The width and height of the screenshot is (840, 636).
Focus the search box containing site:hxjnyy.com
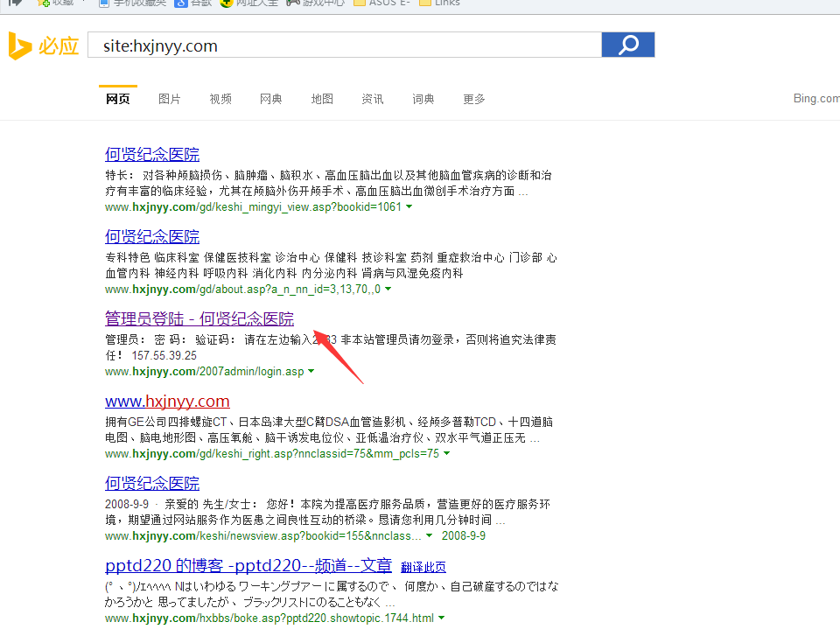(345, 45)
